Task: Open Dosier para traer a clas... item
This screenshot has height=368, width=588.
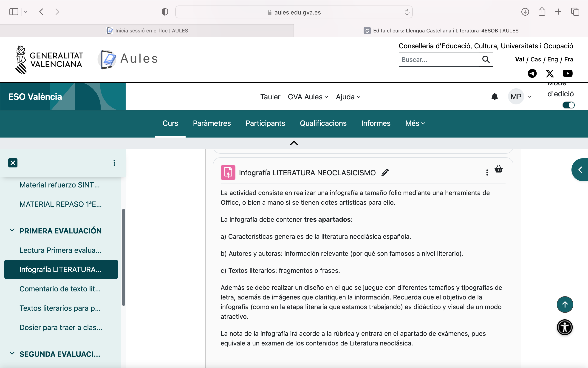Action: coord(61,328)
